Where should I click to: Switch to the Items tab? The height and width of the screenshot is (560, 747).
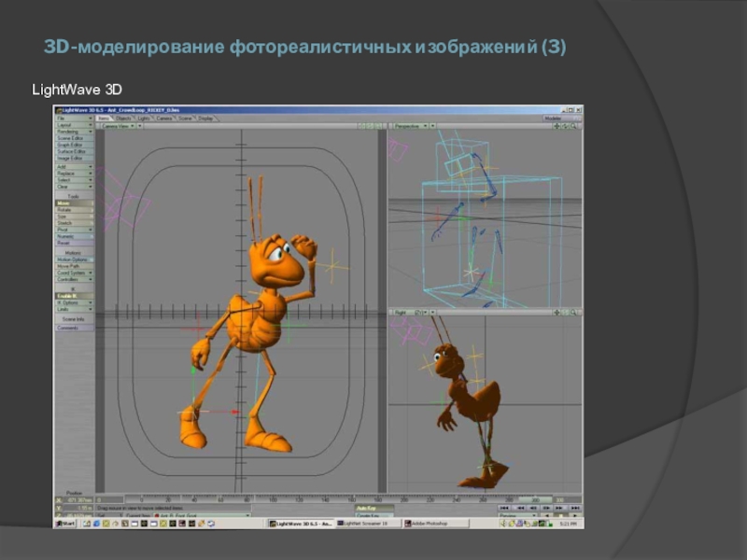104,119
